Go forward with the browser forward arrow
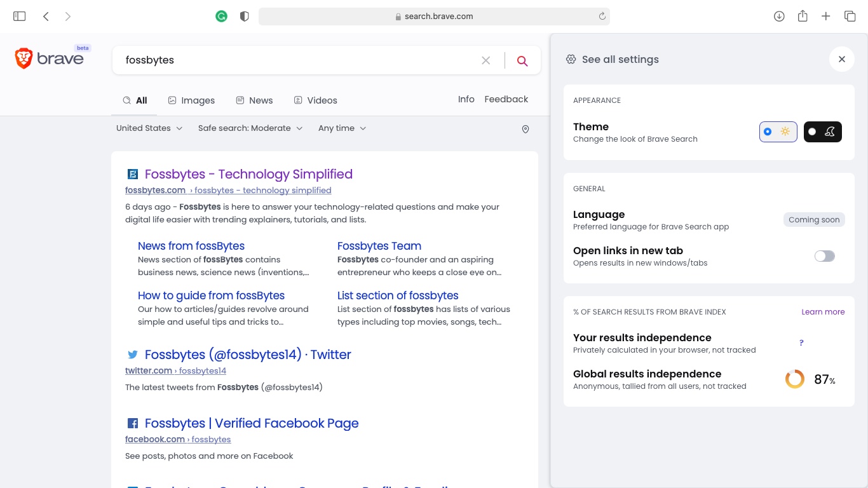 [68, 17]
